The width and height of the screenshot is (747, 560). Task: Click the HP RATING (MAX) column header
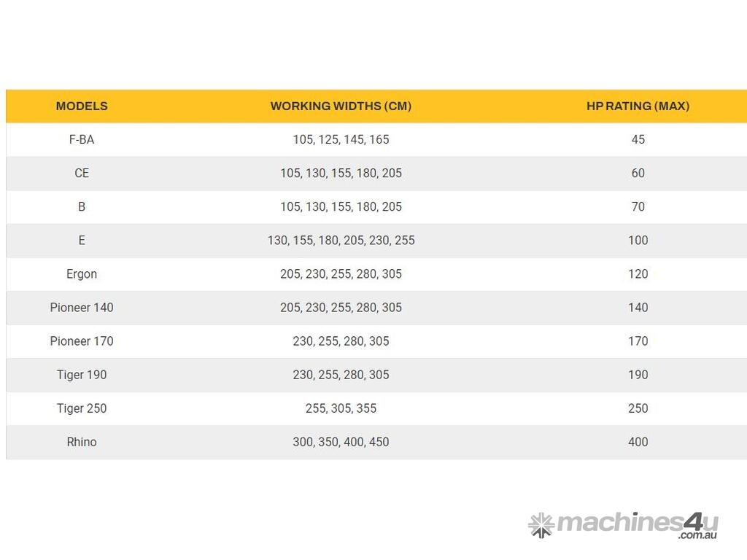click(638, 106)
